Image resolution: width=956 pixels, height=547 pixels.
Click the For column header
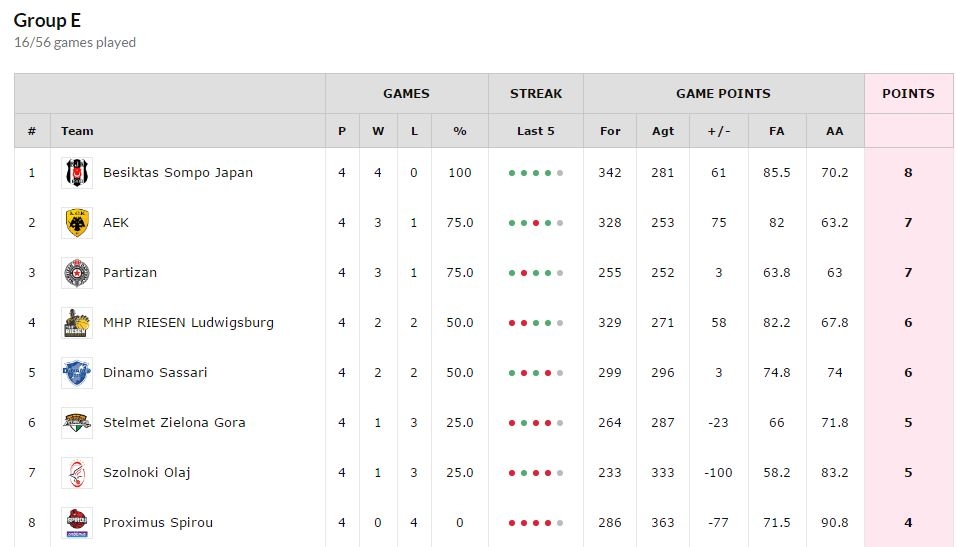[x=610, y=131]
